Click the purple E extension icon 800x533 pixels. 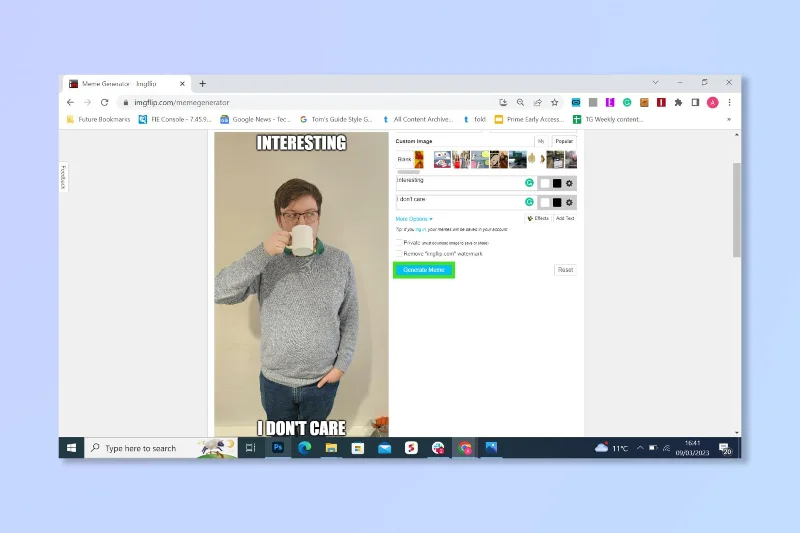tap(610, 103)
